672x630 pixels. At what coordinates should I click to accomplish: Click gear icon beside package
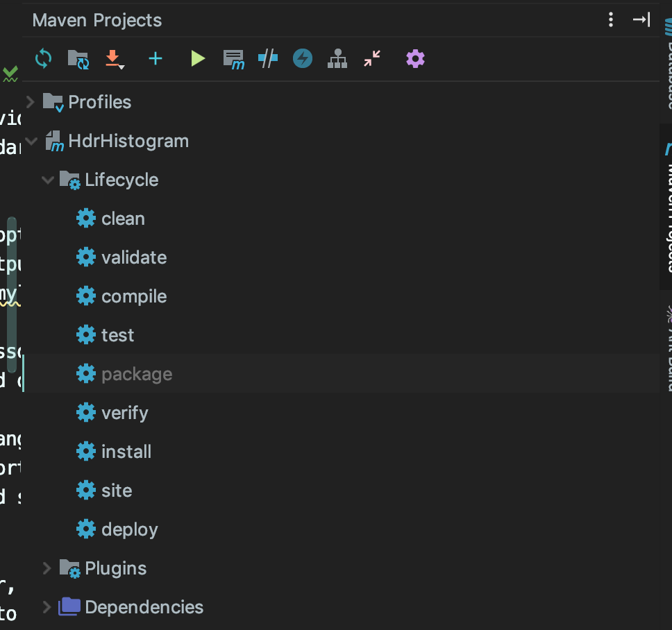[x=85, y=374]
